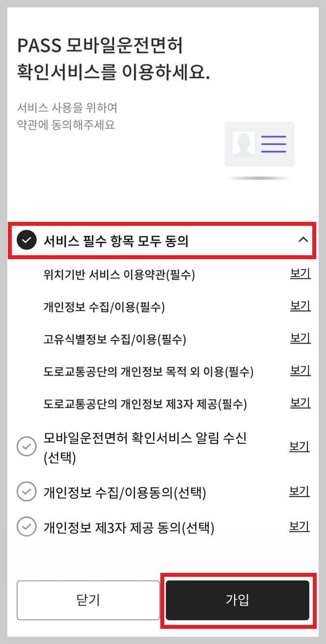This screenshot has height=644, width=326.
Task: Toggle the checkmark icon for 서비스 필수 항목 모두 동의
Action: [x=27, y=241]
